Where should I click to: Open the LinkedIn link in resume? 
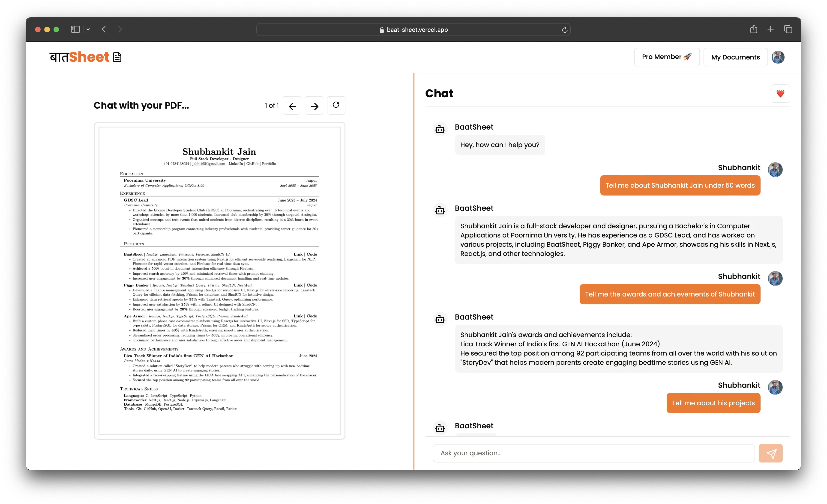236,164
